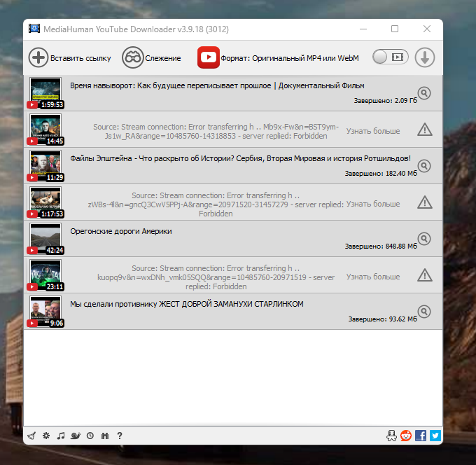Click the mascot icon near Reddit
This screenshot has height=465, width=476.
pyautogui.click(x=391, y=436)
